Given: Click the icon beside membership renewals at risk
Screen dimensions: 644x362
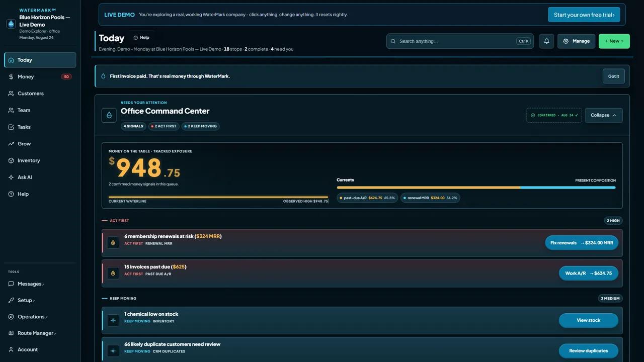Looking at the screenshot, I should pyautogui.click(x=113, y=243).
